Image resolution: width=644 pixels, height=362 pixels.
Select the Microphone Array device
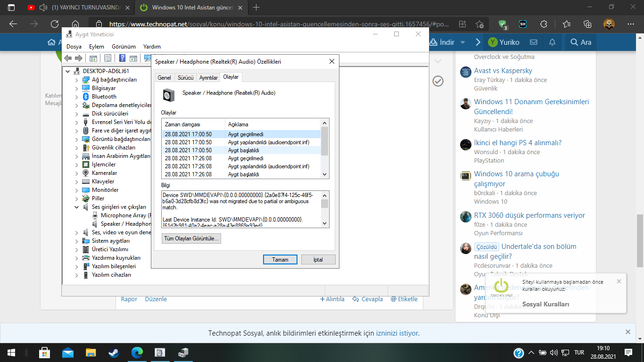pos(125,215)
